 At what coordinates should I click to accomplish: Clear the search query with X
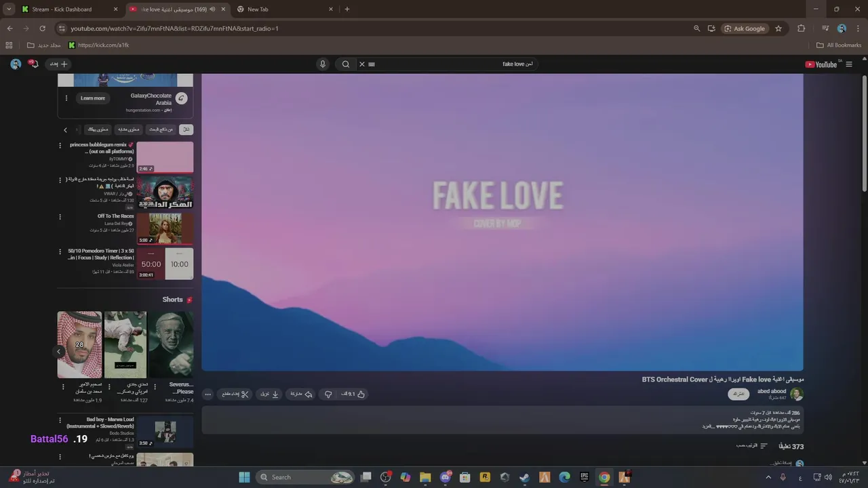tap(362, 64)
